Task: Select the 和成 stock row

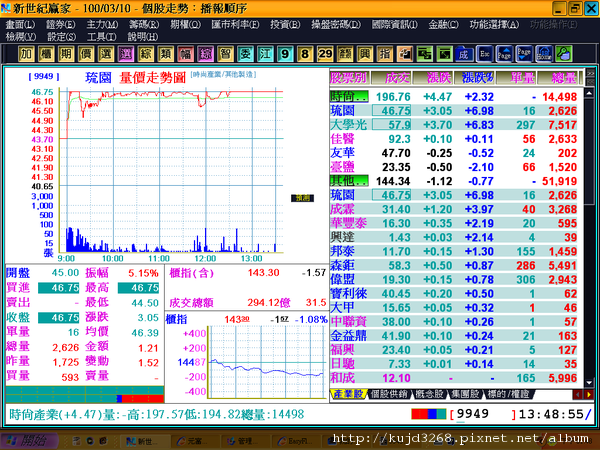Action: tap(454, 378)
